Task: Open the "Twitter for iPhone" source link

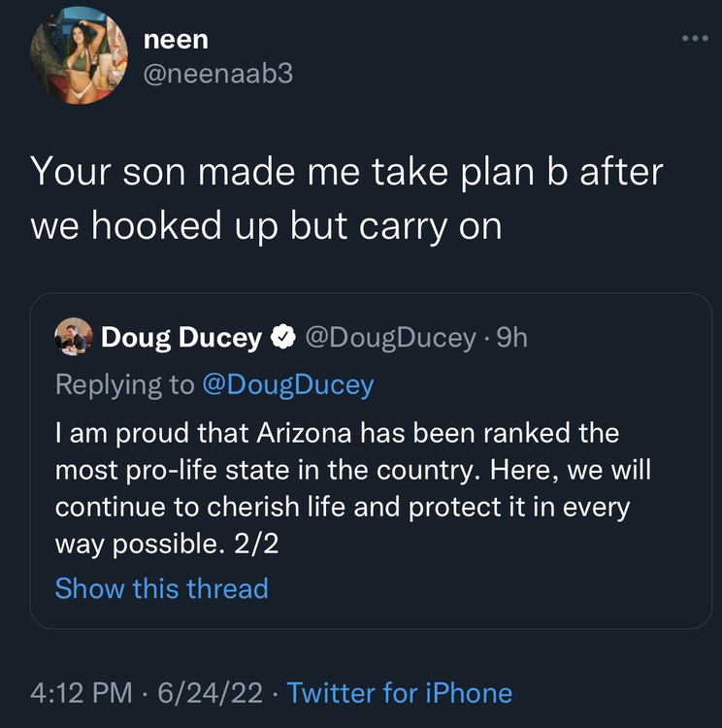Action: click(400, 693)
